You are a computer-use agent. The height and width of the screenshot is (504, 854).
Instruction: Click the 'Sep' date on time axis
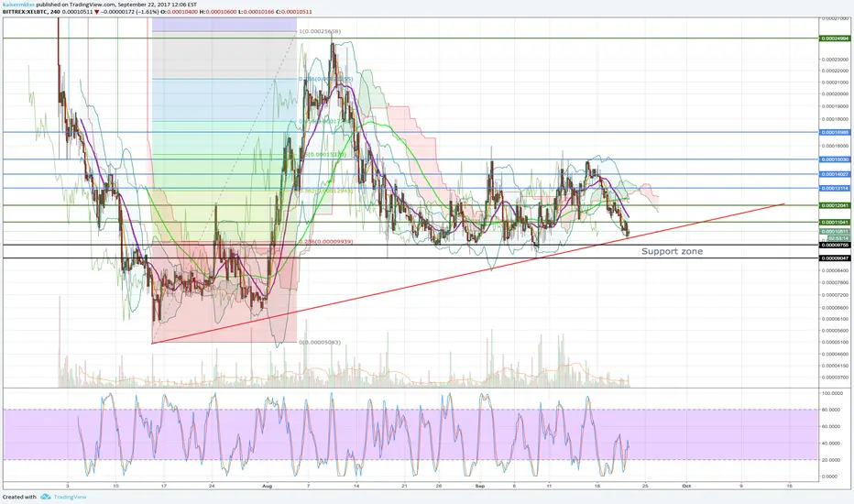pyautogui.click(x=479, y=486)
